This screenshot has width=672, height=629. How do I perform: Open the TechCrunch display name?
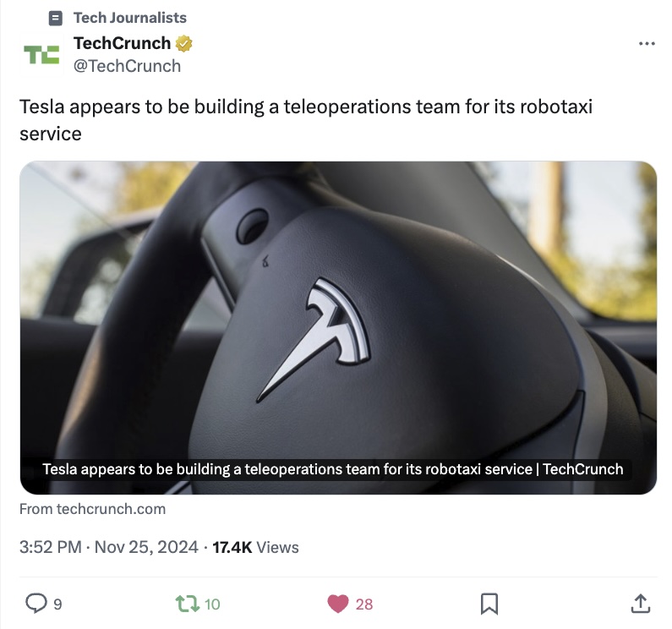click(122, 43)
